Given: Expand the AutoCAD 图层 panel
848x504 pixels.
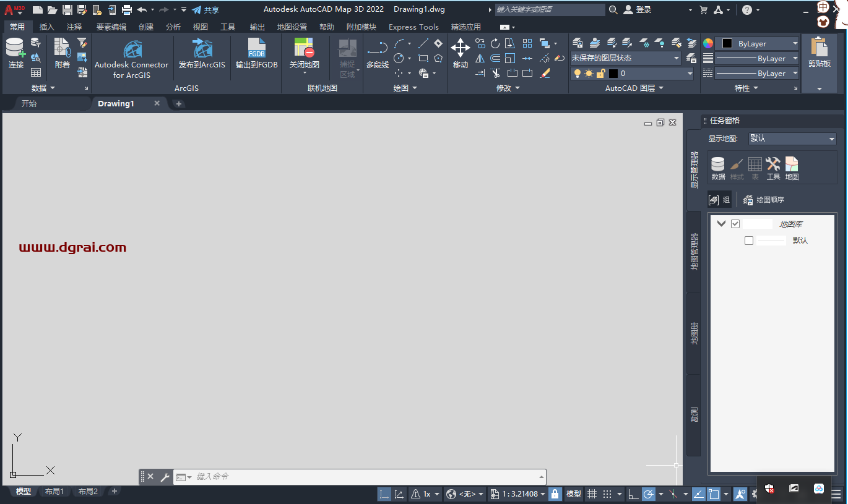Looking at the screenshot, I should coord(634,88).
